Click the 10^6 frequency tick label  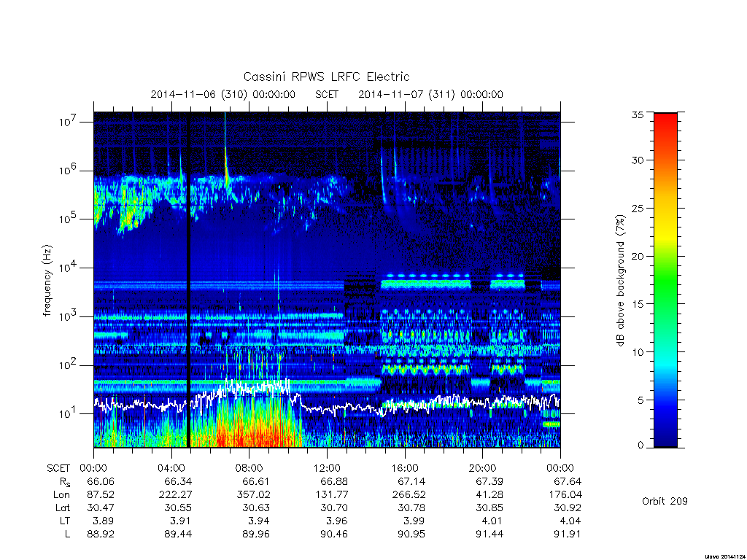69,171
